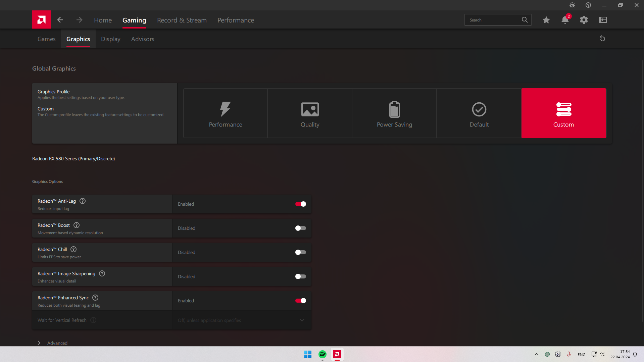The height and width of the screenshot is (362, 644).
Task: Show help for Radeon Enhanced Sync
Action: coord(95,298)
